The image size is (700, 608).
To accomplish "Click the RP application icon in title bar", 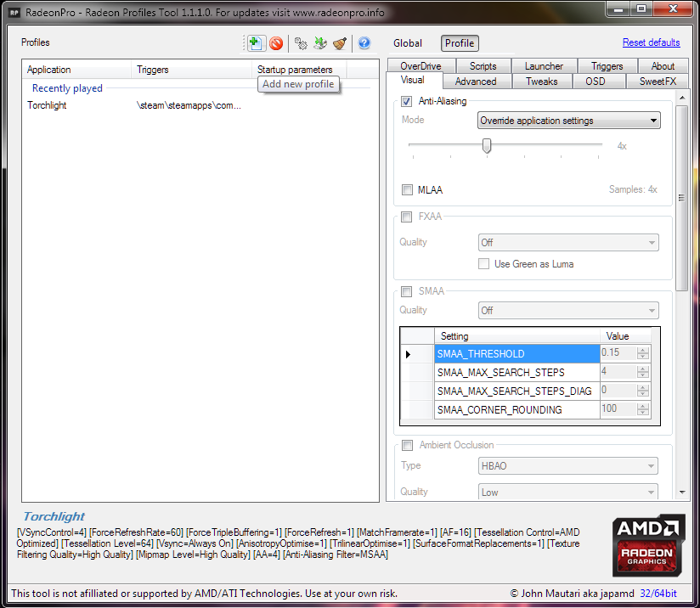I will pyautogui.click(x=14, y=13).
